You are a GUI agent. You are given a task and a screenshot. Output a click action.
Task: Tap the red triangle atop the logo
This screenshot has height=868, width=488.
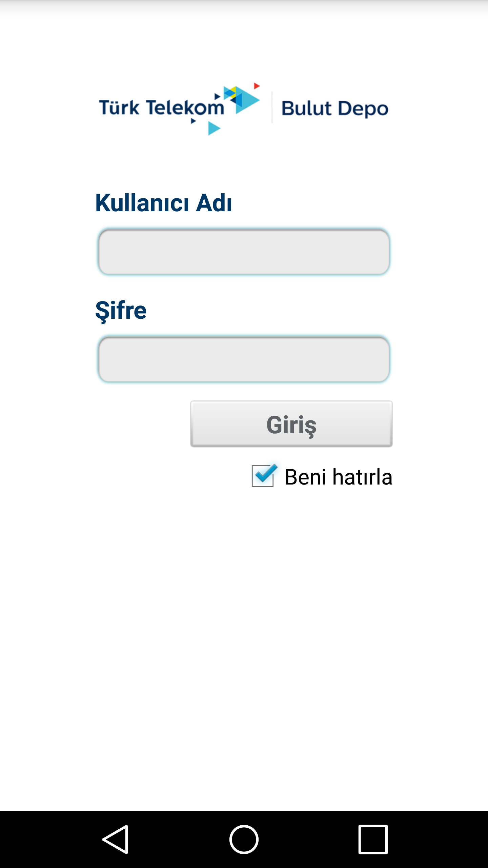coord(256,86)
